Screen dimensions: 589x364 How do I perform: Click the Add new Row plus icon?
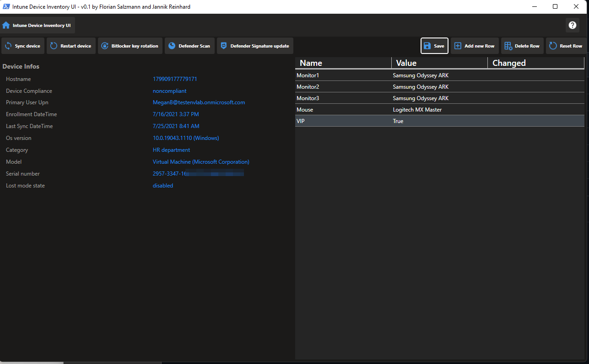click(459, 46)
